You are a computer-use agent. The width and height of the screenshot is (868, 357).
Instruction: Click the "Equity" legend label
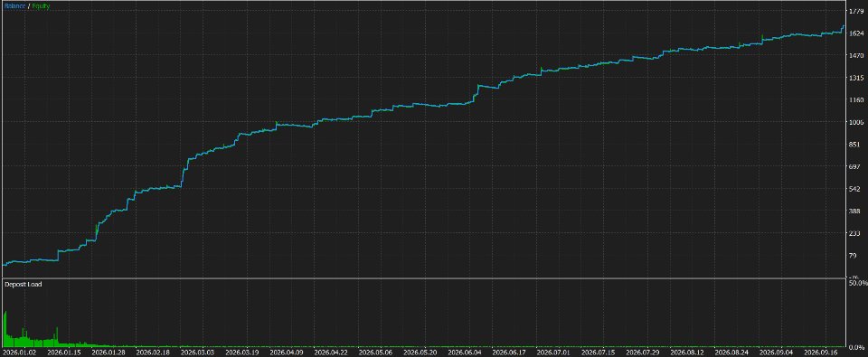coord(41,6)
